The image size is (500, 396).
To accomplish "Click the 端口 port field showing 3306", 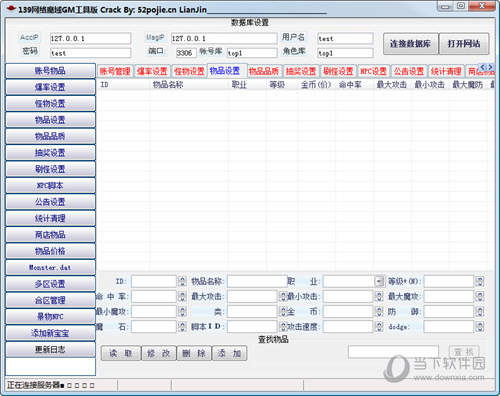I will coord(186,53).
